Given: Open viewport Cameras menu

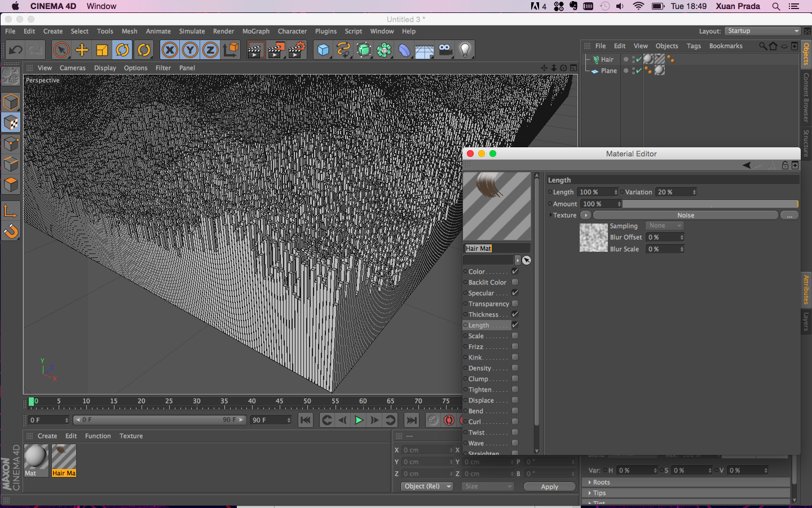Looking at the screenshot, I should pyautogui.click(x=73, y=68).
